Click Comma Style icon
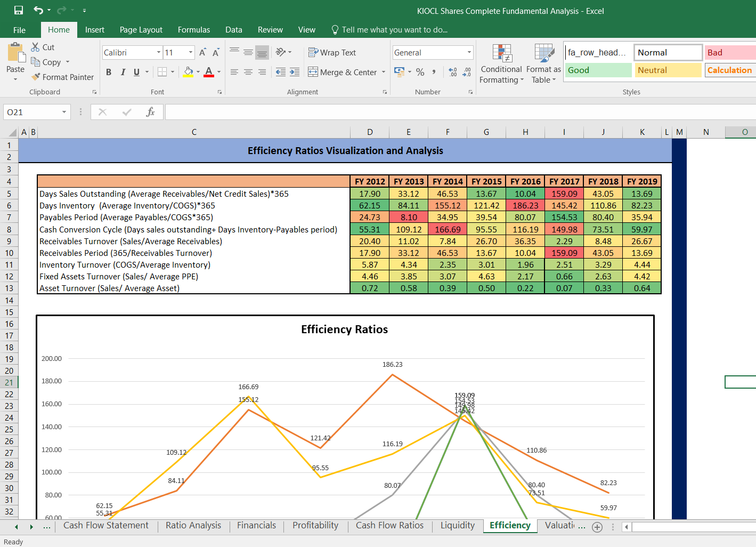Viewport: 756px width, 547px height. (434, 72)
